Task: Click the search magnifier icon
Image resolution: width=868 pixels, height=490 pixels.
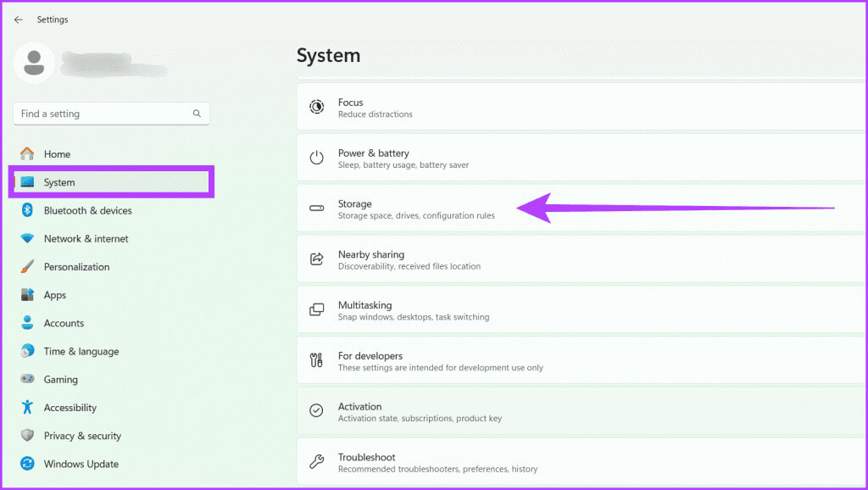Action: coord(197,114)
